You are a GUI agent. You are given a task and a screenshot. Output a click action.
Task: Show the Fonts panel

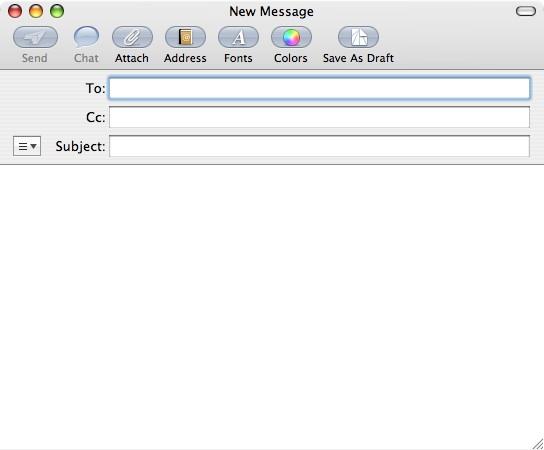pos(238,37)
